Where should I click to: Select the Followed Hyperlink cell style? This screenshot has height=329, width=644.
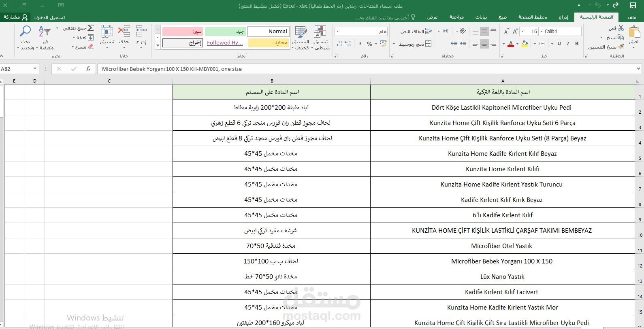(x=225, y=43)
